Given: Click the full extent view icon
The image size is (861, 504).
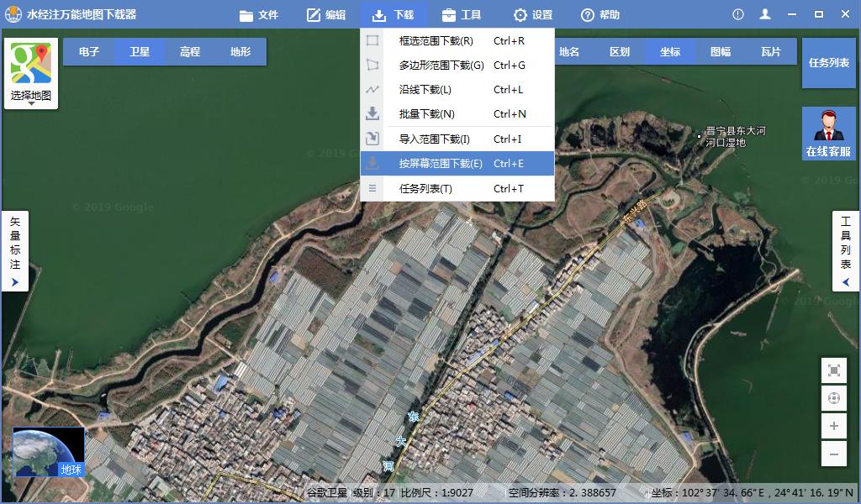Looking at the screenshot, I should (x=832, y=370).
